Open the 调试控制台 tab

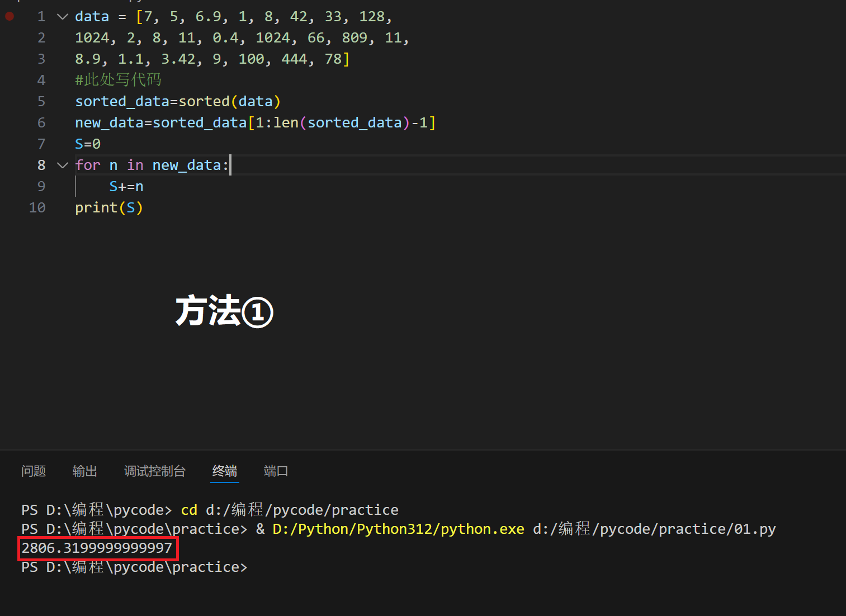(x=155, y=471)
